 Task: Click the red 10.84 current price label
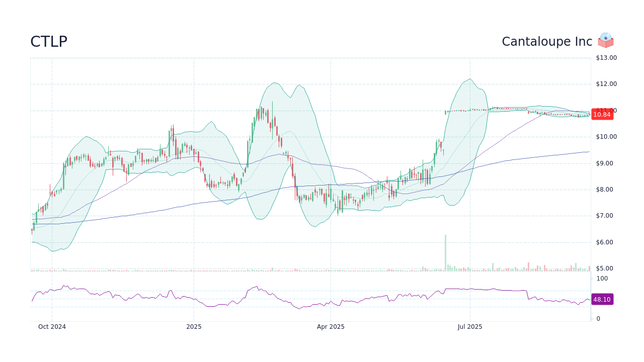[602, 115]
